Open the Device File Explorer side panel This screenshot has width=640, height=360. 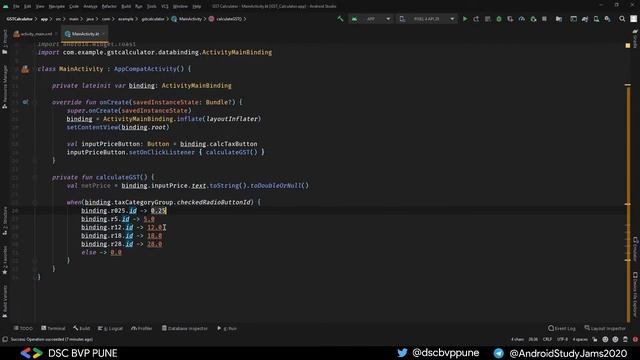[635, 295]
